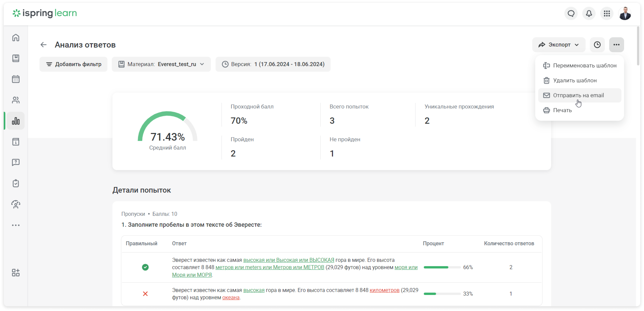Open the course catalog bookmark icon in sidebar
The width and height of the screenshot is (644, 311).
pos(16,58)
